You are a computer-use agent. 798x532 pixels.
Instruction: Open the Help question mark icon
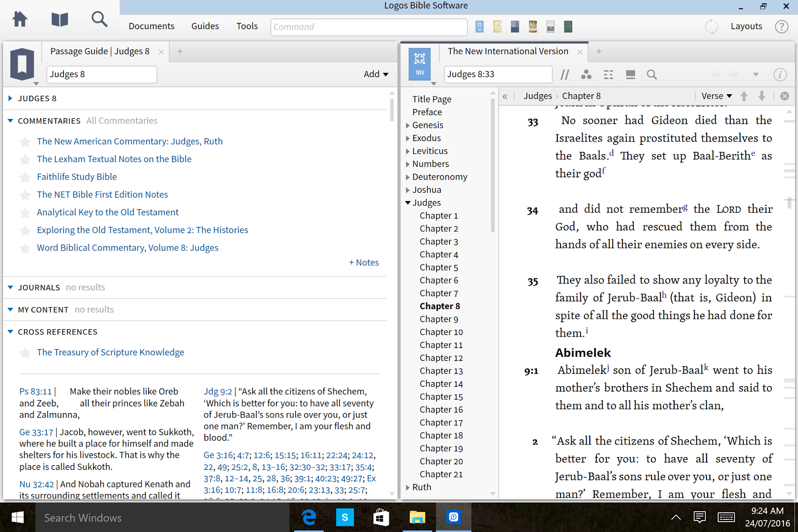click(x=781, y=26)
